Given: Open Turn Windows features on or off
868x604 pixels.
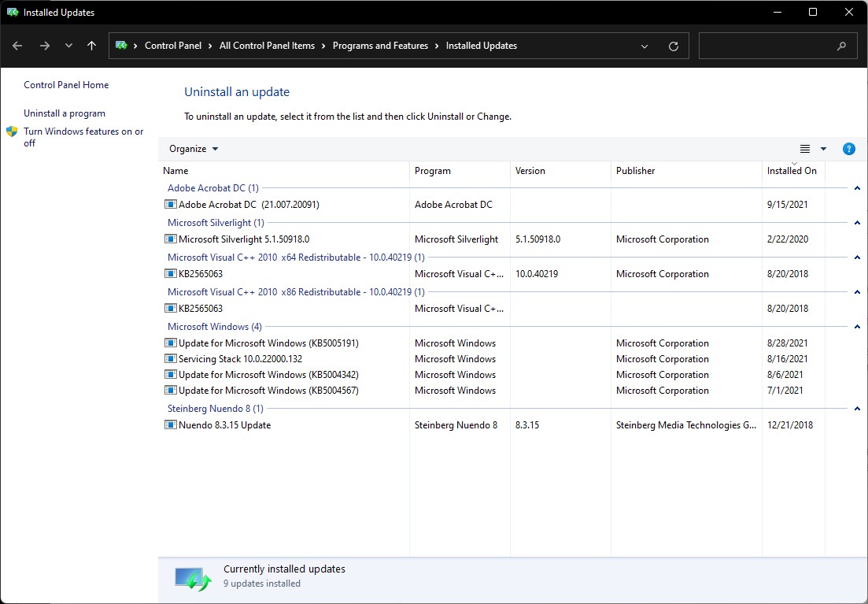Looking at the screenshot, I should click(x=83, y=137).
